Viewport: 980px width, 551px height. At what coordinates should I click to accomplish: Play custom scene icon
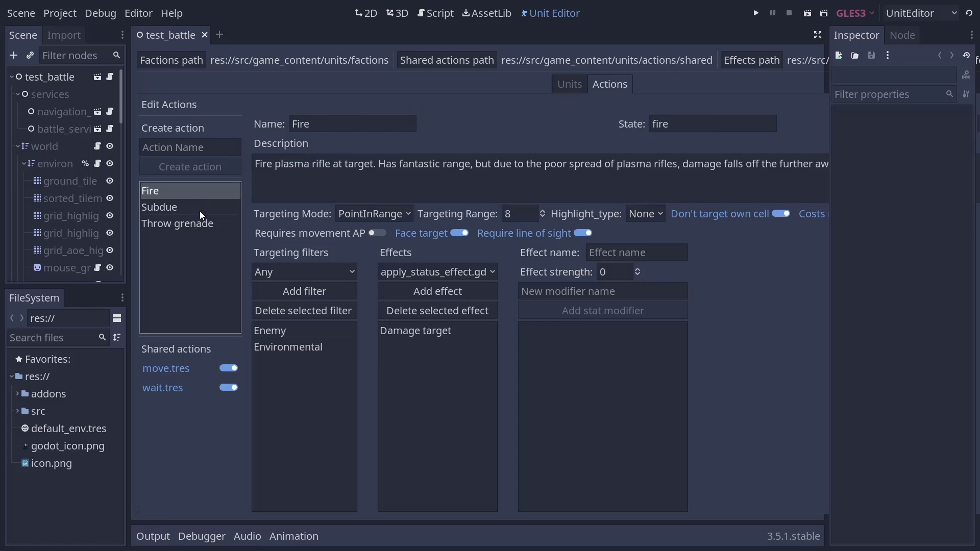coord(824,13)
